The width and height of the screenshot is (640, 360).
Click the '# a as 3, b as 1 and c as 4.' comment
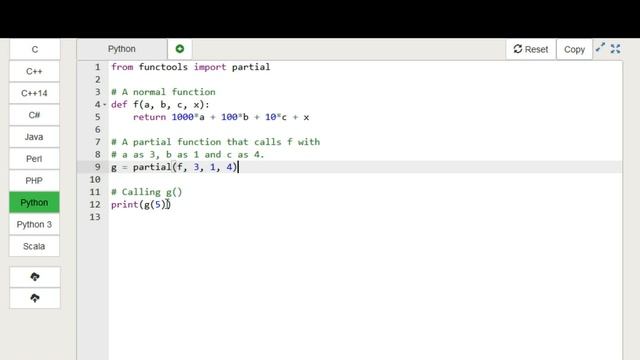(188, 155)
